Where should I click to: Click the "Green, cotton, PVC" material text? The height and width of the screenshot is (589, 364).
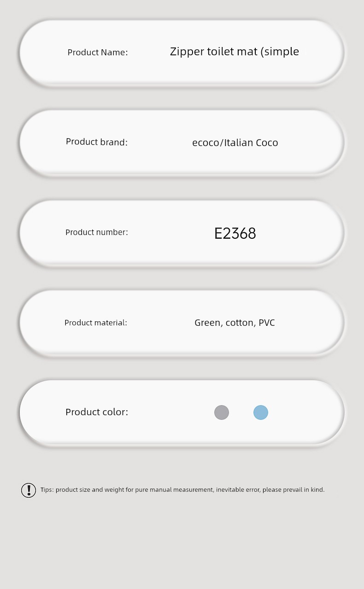pyautogui.click(x=235, y=323)
